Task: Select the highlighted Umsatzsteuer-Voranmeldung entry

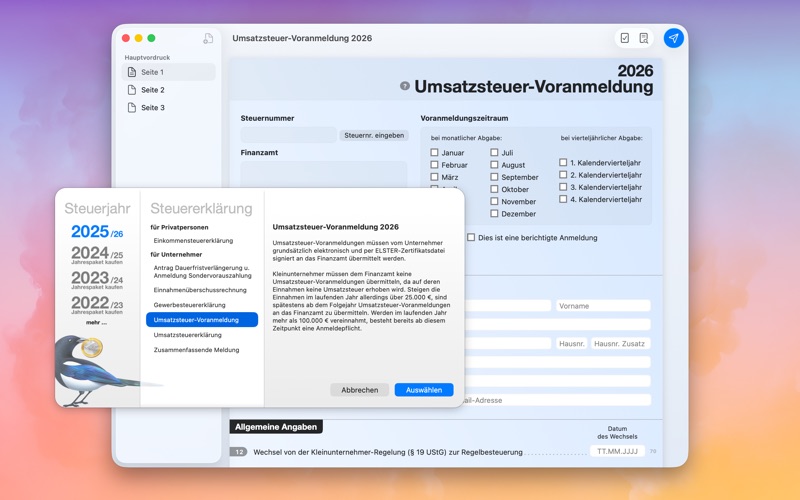Action: tap(202, 320)
